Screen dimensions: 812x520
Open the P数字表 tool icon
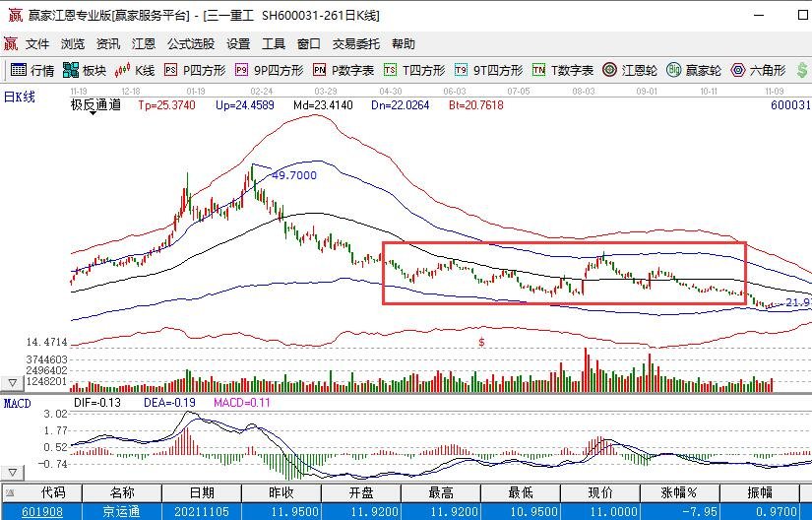(x=320, y=70)
